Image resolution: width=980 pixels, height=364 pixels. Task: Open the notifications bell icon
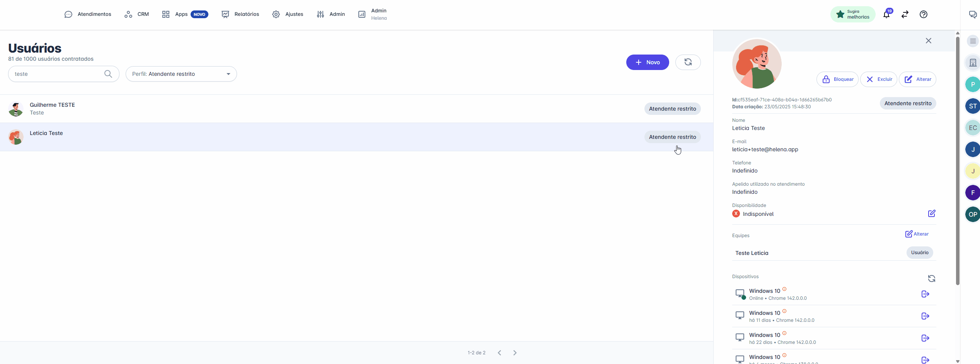click(x=886, y=15)
